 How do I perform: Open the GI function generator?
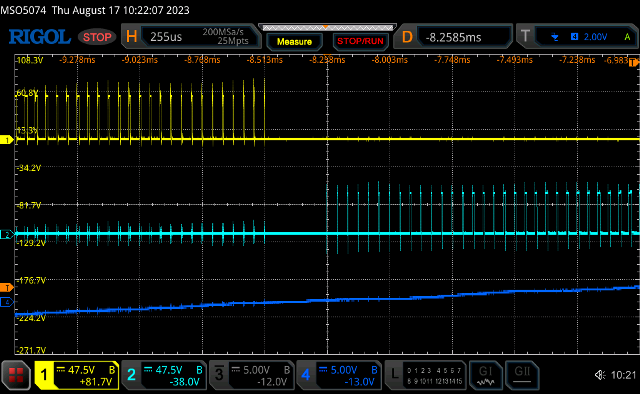[485, 375]
